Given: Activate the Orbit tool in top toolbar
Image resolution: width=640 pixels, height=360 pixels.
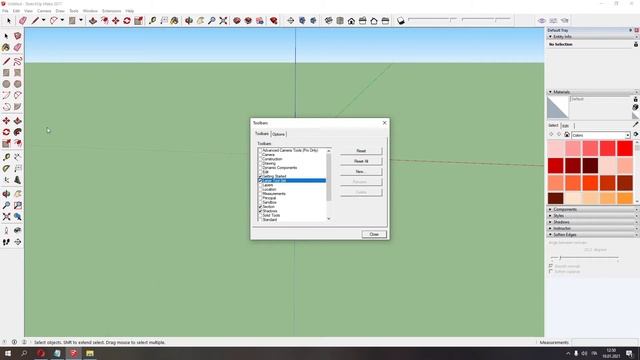Looking at the screenshot, I should (189, 20).
